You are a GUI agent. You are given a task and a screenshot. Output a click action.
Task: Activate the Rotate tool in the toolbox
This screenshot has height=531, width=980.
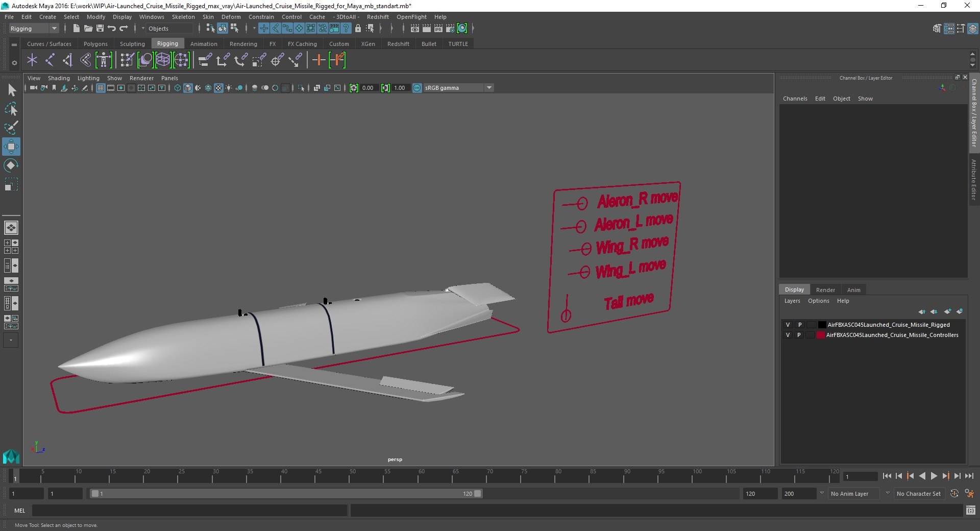(11, 165)
